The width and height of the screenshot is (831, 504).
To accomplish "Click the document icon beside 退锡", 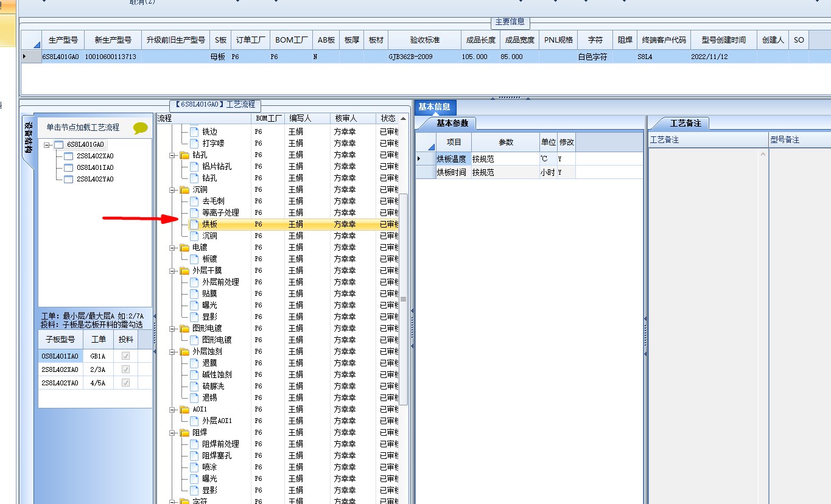I will pyautogui.click(x=194, y=397).
